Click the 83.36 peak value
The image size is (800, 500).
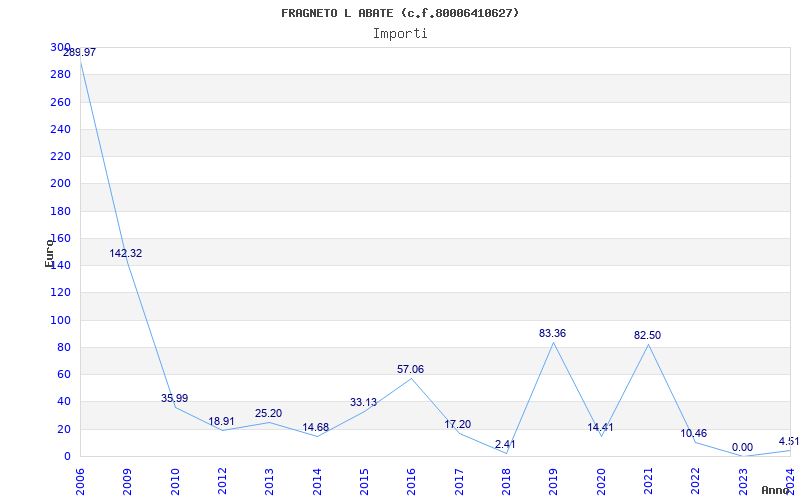(x=553, y=334)
